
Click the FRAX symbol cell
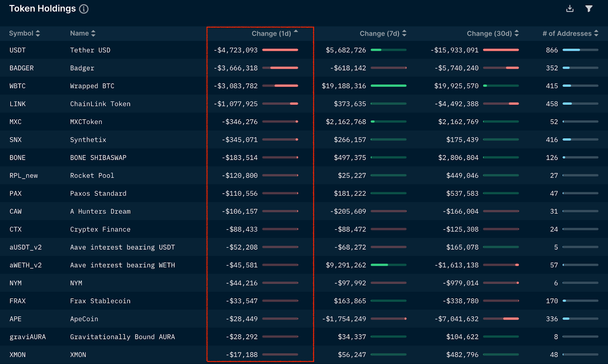[17, 301]
